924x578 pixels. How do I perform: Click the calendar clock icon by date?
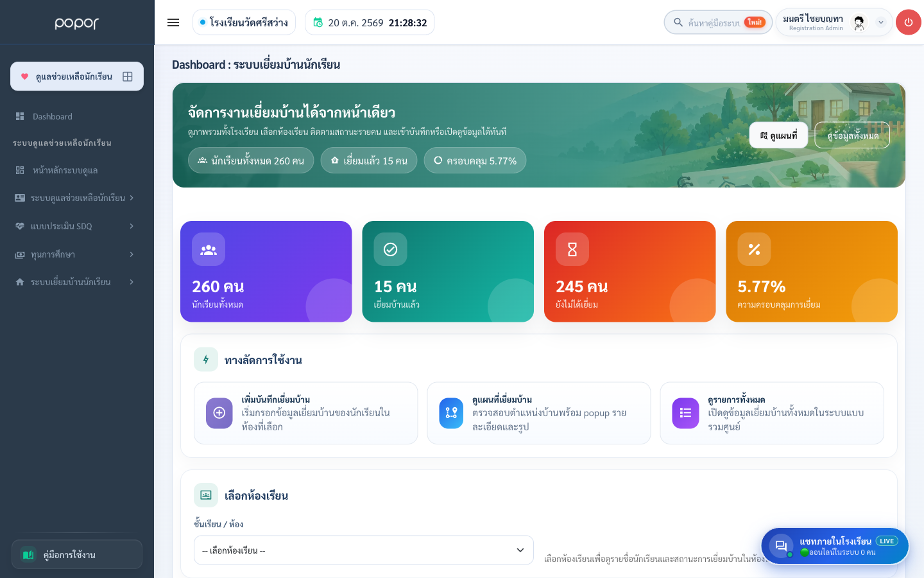click(x=318, y=22)
